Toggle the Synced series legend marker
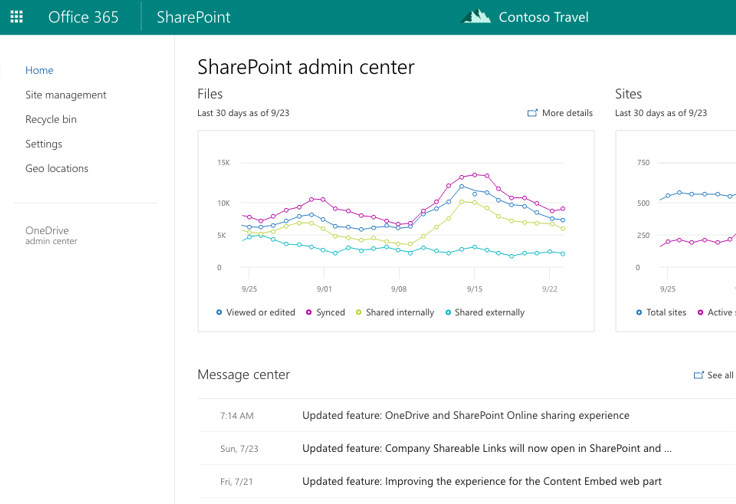 point(309,313)
